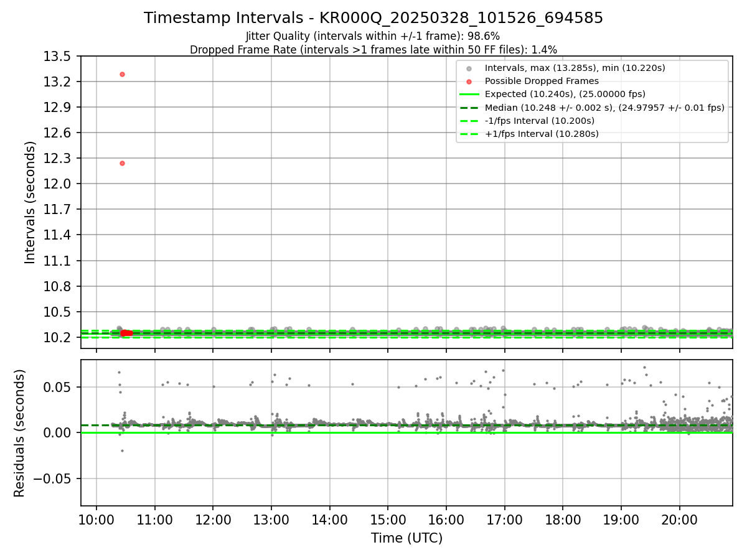Click the '20:00' x-axis tick label
Screen dimensions: 747x560
(679, 519)
